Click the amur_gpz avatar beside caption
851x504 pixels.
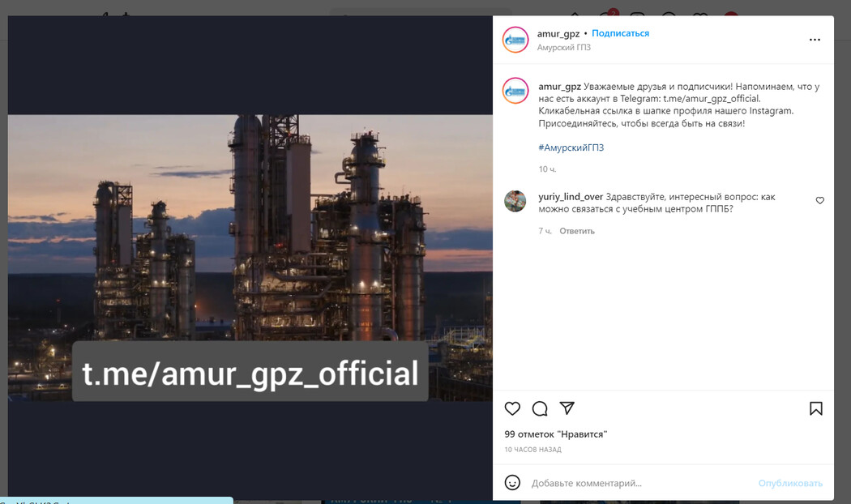tap(515, 91)
